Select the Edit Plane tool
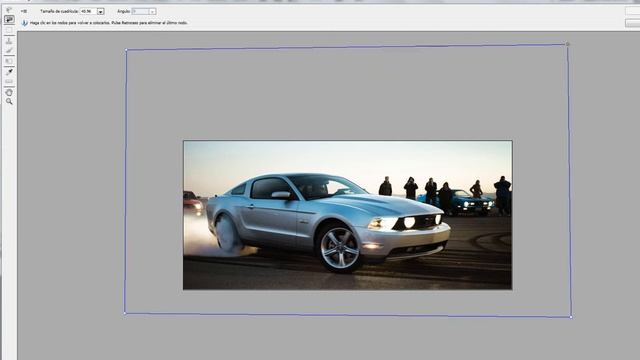Image resolution: width=640 pixels, height=360 pixels. (9, 9)
